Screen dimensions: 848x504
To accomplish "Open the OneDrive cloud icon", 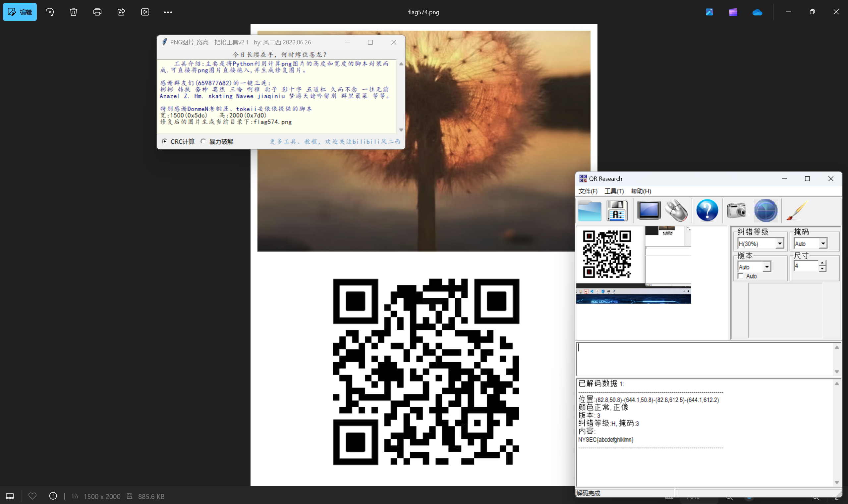I will point(757,12).
